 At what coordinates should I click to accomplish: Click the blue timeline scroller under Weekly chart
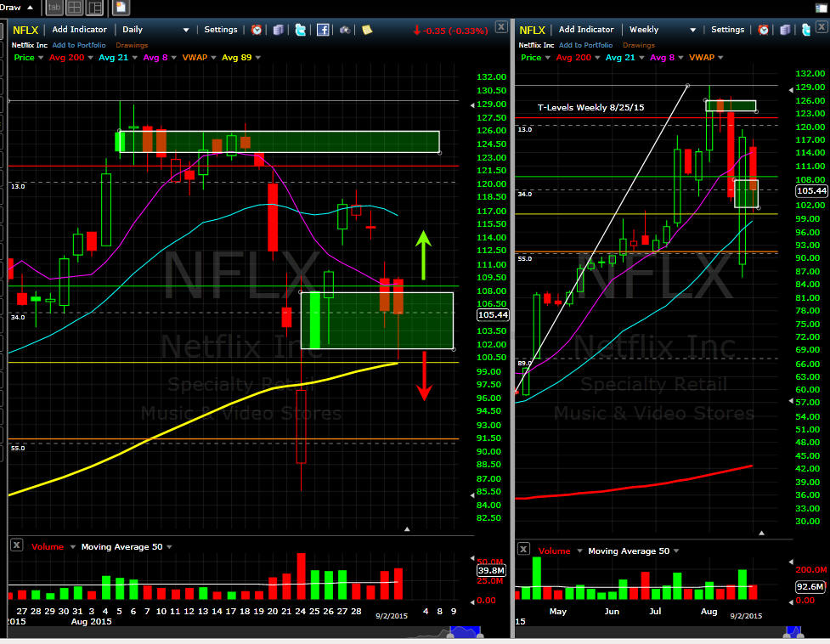pyautogui.click(x=793, y=632)
